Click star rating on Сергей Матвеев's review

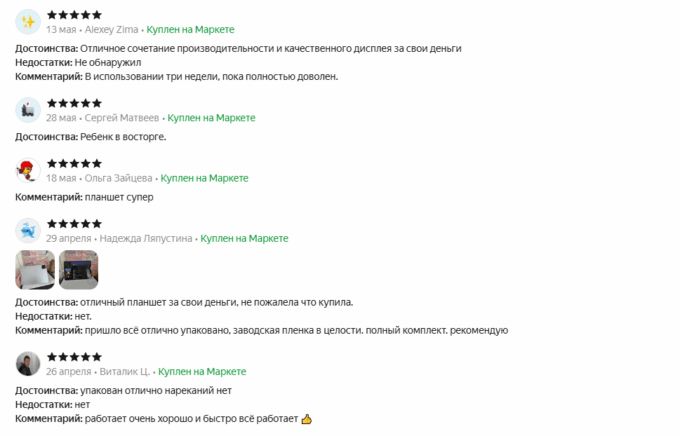coord(74,103)
